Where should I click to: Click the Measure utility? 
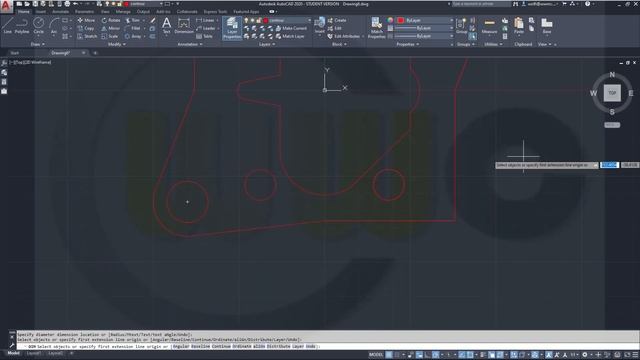coord(489,26)
